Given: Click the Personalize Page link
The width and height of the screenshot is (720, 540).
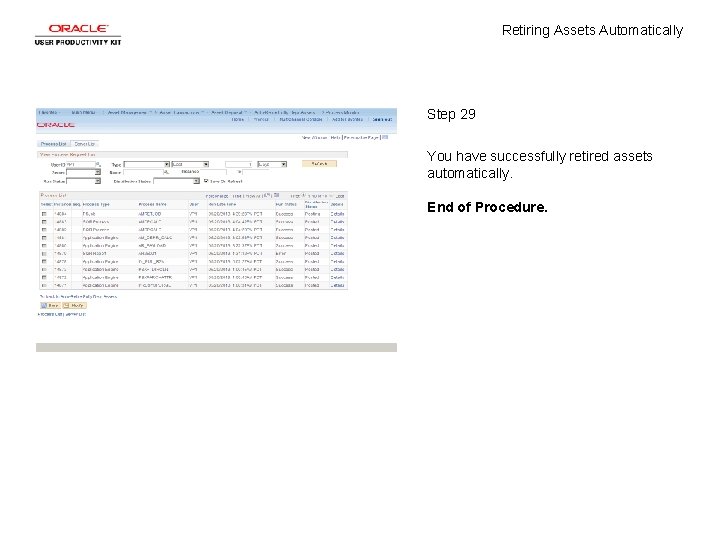Looking at the screenshot, I should click(x=361, y=137).
